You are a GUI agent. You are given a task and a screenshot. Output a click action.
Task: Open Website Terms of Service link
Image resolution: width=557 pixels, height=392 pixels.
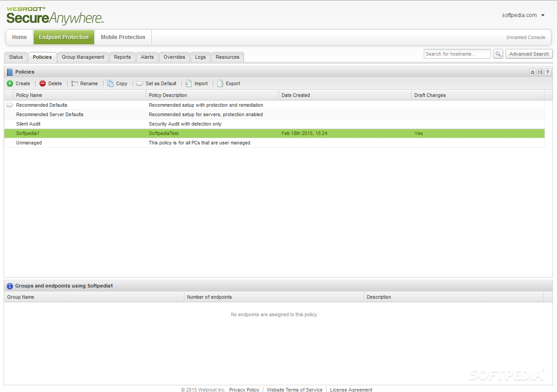tap(295, 389)
